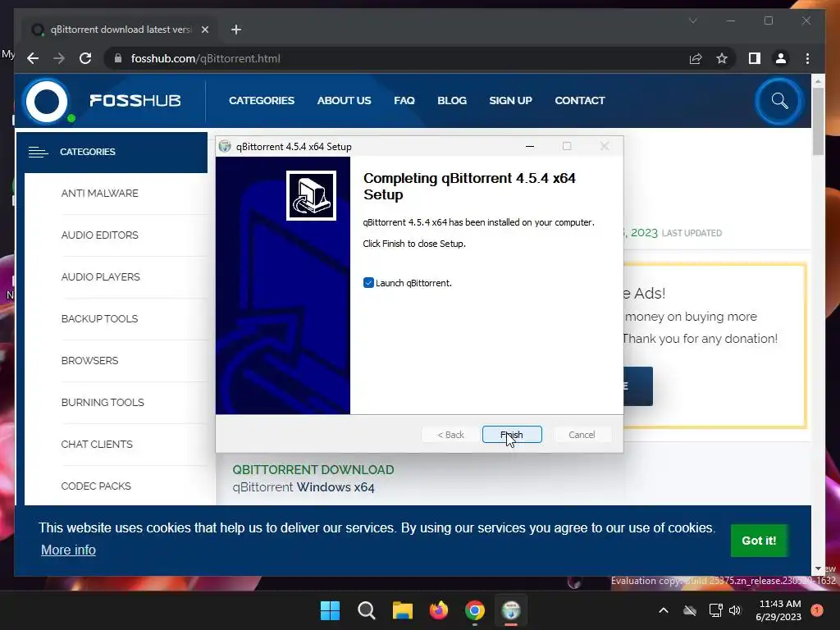This screenshot has height=630, width=840.
Task: Select AUDIO PLAYERS category
Action: tap(100, 277)
